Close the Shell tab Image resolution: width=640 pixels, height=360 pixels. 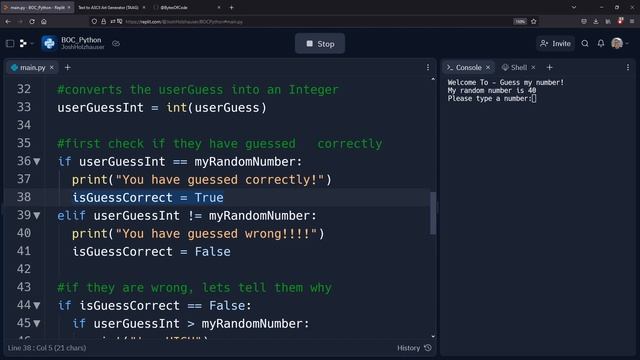point(533,67)
